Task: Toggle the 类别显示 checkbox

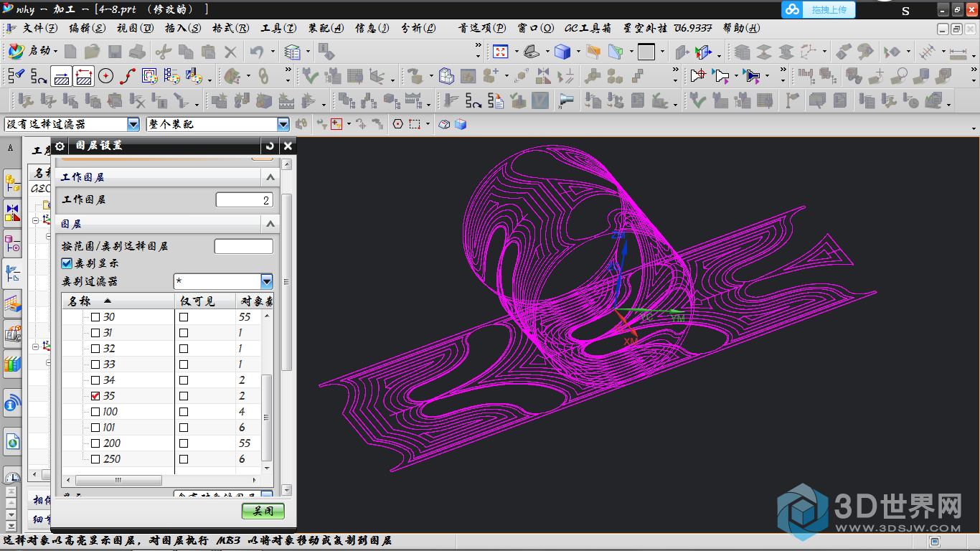Action: coord(67,263)
